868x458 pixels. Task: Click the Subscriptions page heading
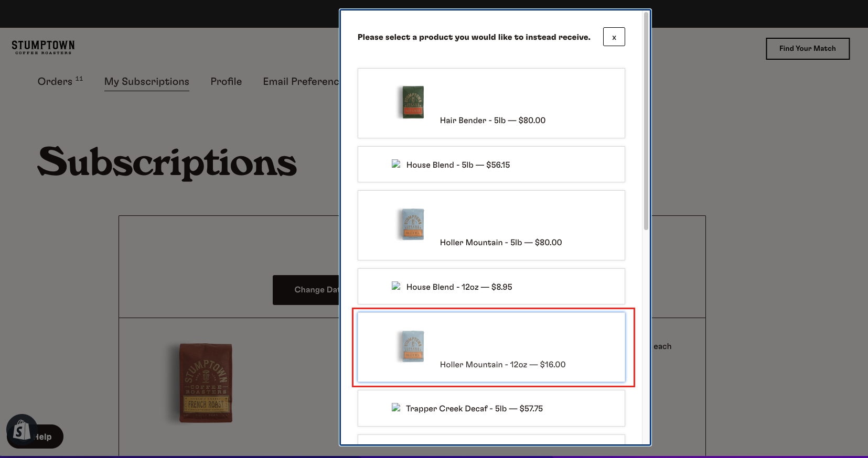point(167,162)
